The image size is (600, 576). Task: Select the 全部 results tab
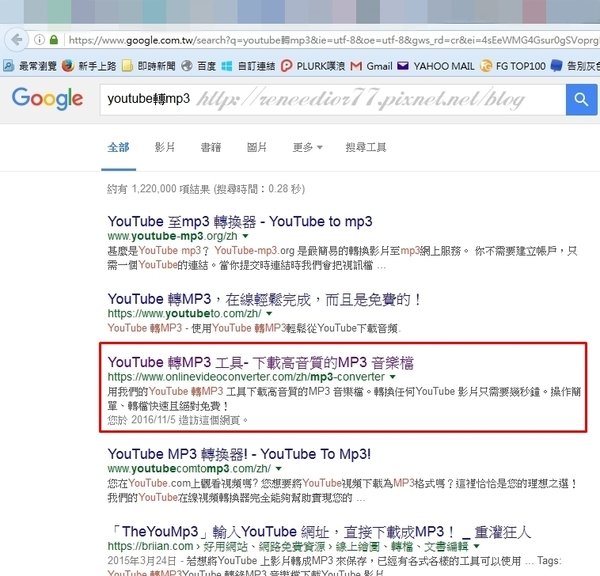click(118, 147)
